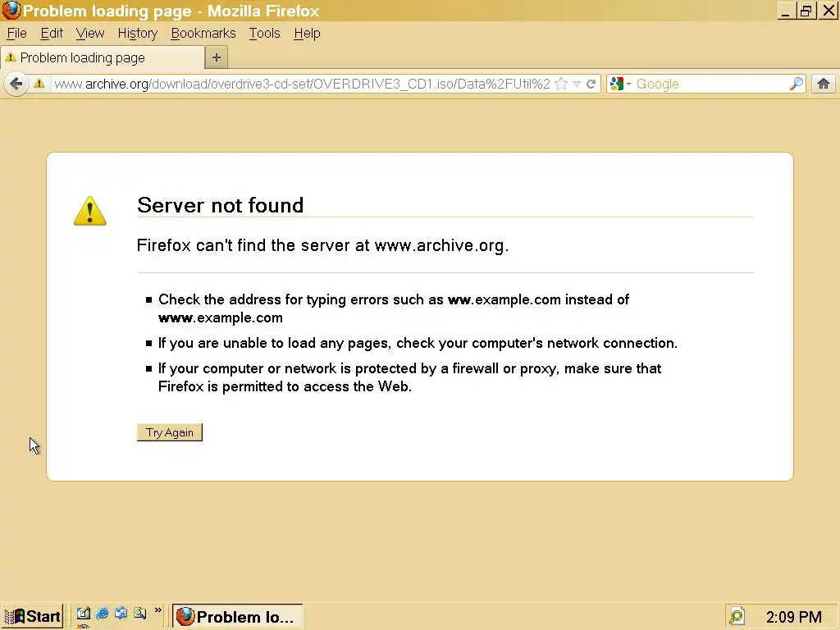Open the address bar history dropdown arrow

(x=577, y=84)
